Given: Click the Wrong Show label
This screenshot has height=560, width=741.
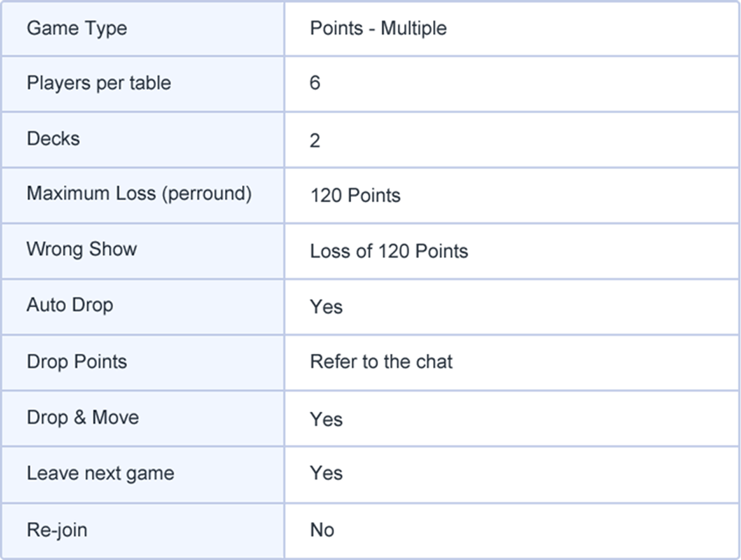Looking at the screenshot, I should [x=82, y=249].
